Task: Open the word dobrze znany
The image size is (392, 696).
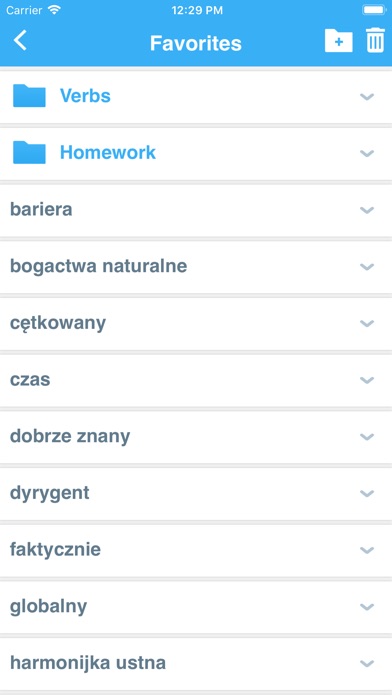Action: pyautogui.click(x=70, y=437)
